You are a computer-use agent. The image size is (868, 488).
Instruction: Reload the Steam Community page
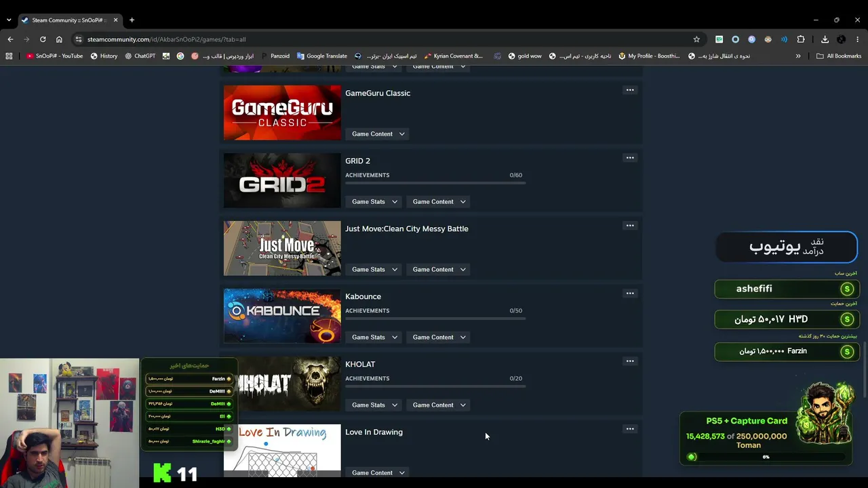pyautogui.click(x=43, y=39)
